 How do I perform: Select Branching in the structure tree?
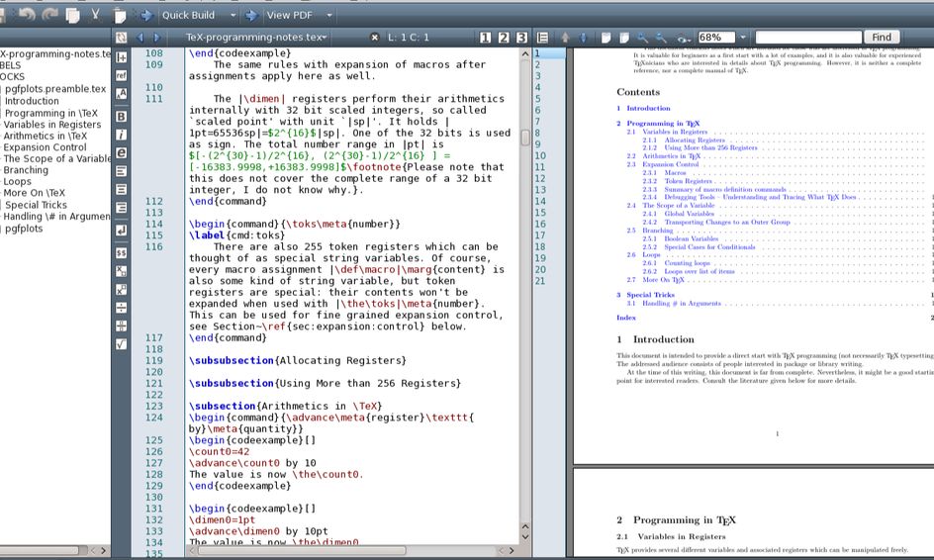26,170
